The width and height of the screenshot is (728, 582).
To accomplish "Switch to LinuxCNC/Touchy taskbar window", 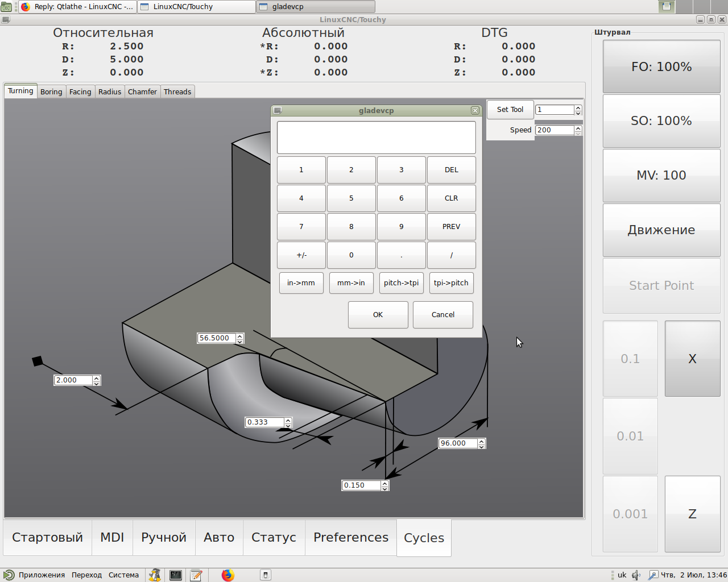I will tap(197, 7).
